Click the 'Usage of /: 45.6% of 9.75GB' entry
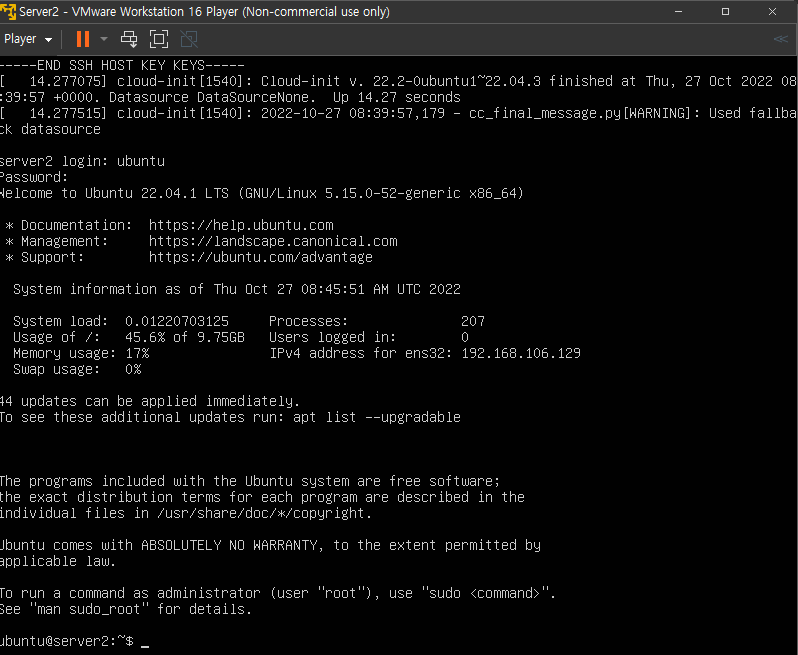The height and width of the screenshot is (655, 798). point(129,337)
